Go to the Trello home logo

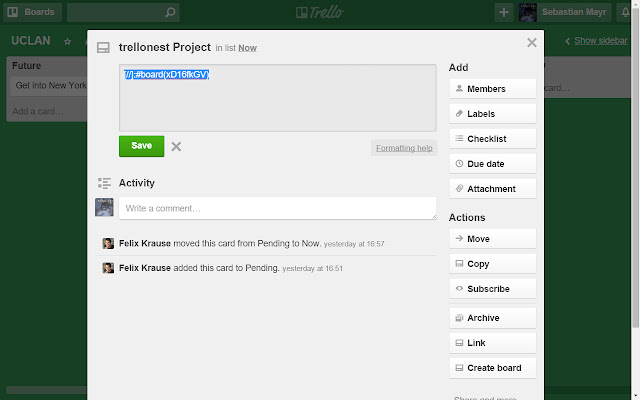pos(320,12)
